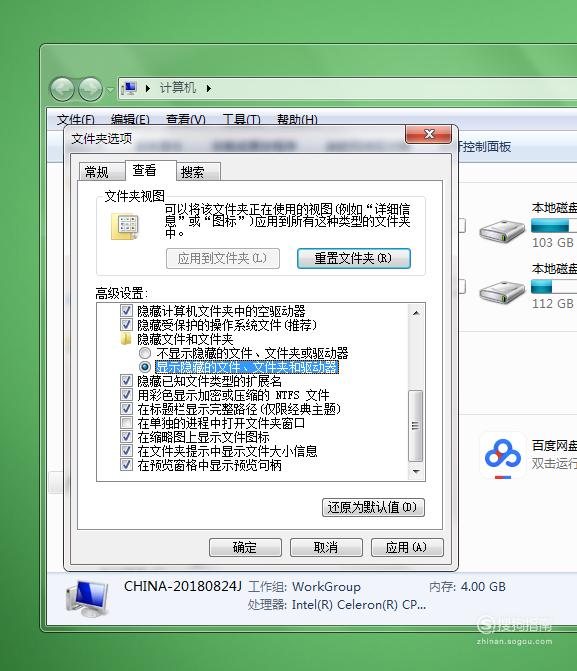
Task: Click the Explorer back navigation arrow
Action: [x=62, y=89]
